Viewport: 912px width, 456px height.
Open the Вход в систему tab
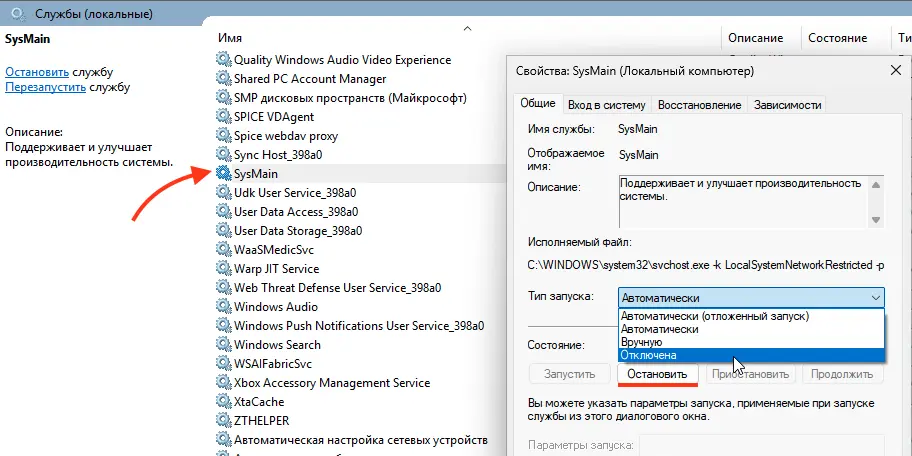[x=607, y=105]
